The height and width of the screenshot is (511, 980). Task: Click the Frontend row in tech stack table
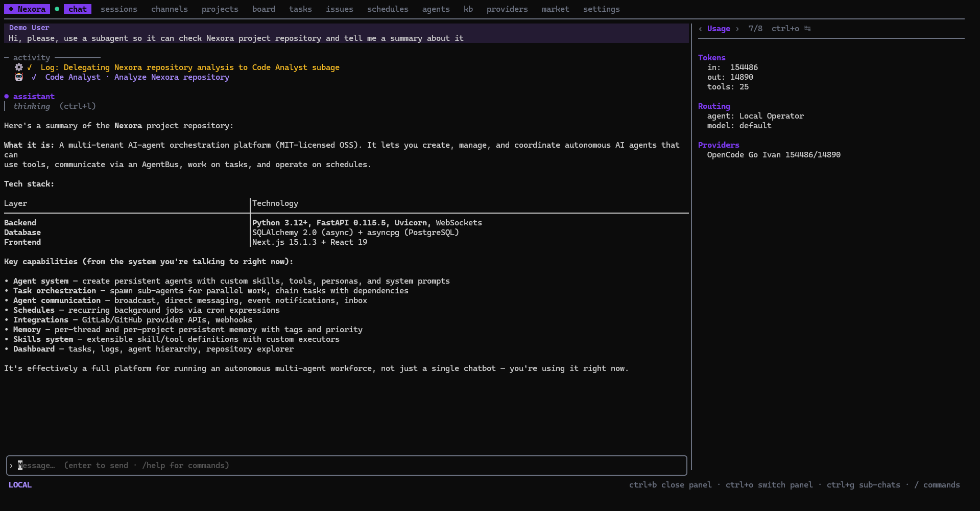click(x=346, y=242)
